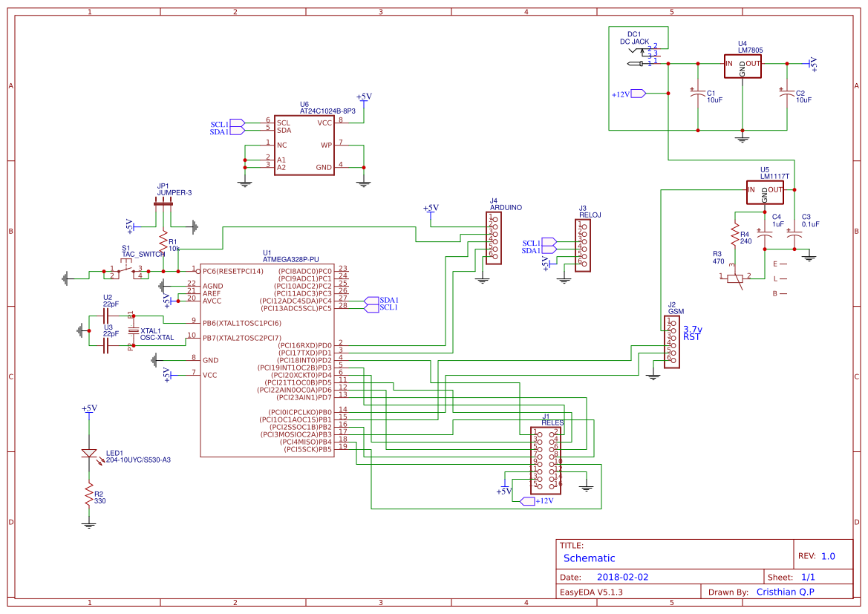Viewport: 868px width, 614px height.
Task: Click capacitor C1 10uF symbol
Action: (x=696, y=93)
